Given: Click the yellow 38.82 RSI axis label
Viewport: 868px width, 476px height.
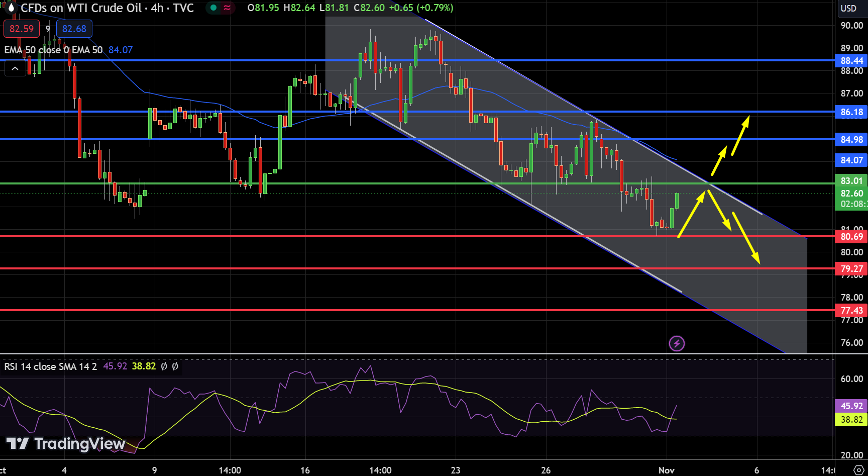Looking at the screenshot, I should [x=851, y=420].
